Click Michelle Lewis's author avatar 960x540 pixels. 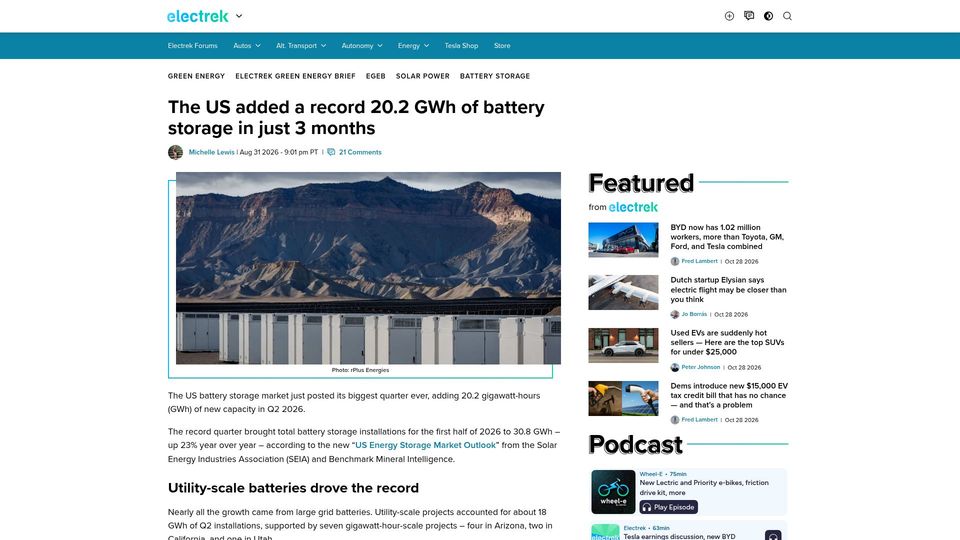[x=176, y=152]
